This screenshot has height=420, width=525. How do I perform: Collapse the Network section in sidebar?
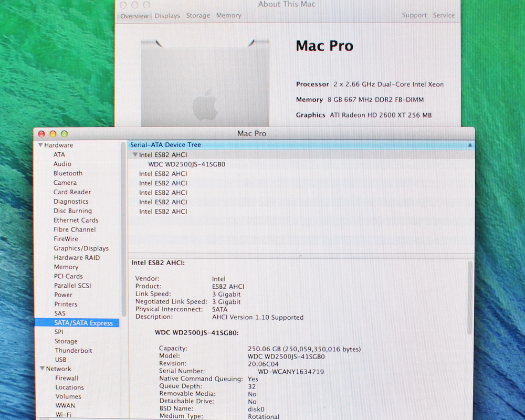[x=42, y=369]
